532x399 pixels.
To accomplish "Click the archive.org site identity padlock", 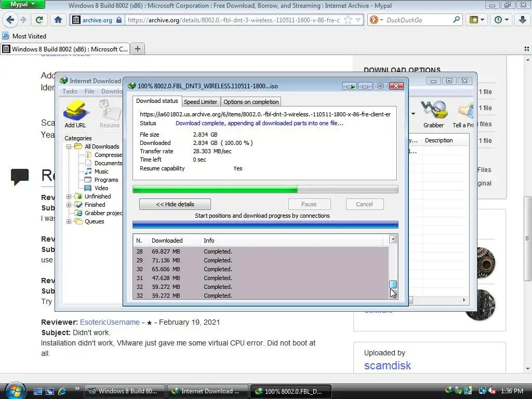I will (x=119, y=20).
